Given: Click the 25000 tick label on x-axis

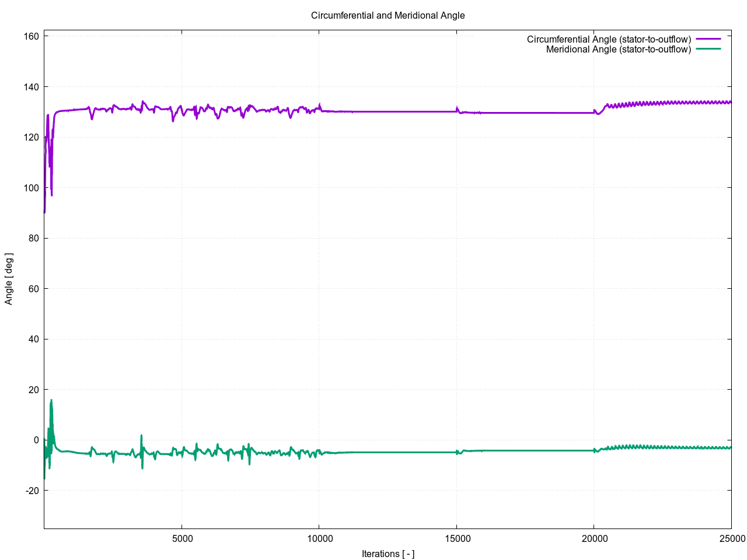Looking at the screenshot, I should point(731,538).
